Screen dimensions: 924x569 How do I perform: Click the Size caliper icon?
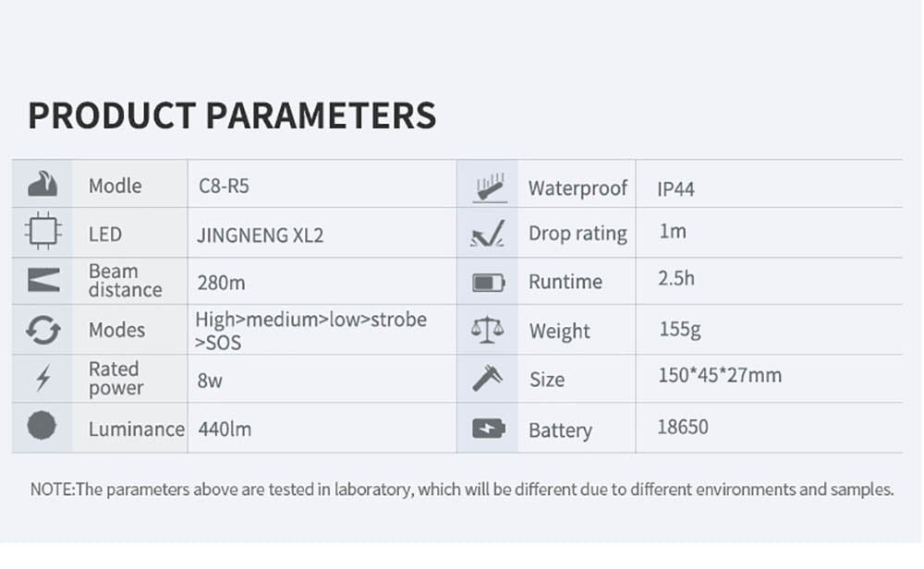487,379
